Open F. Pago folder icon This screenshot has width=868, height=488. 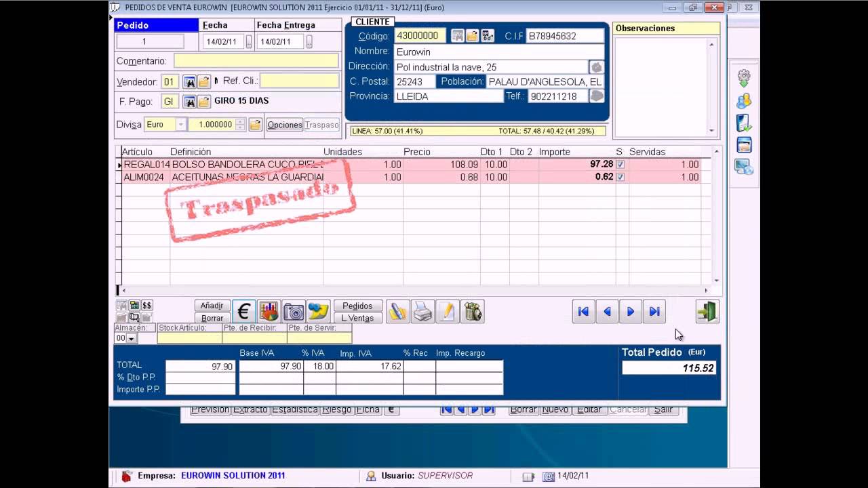[204, 102]
